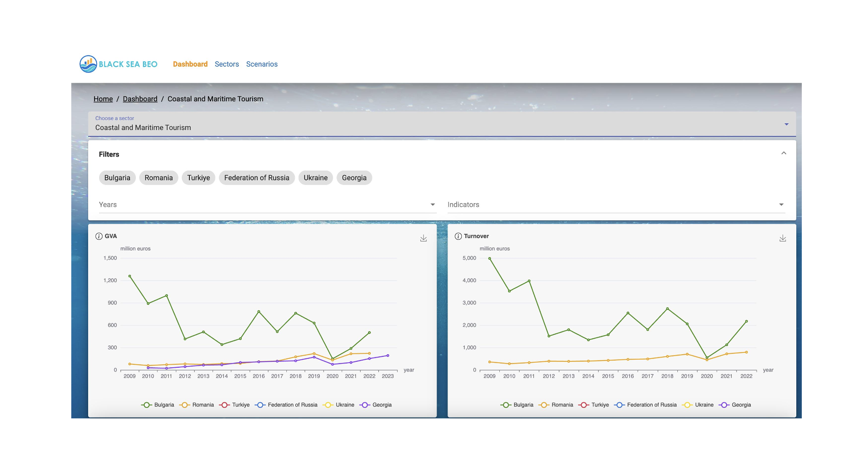
Task: Select the Georgia filter chip
Action: click(354, 178)
